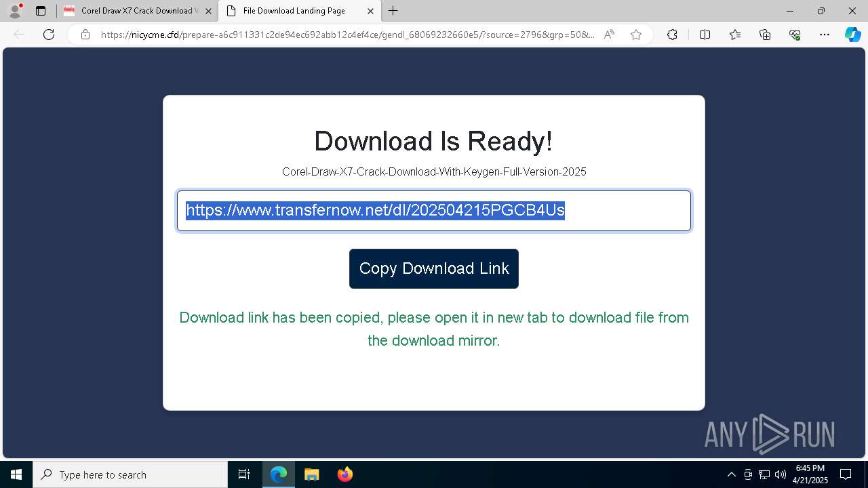Minimize the Edge browser window
868x488 pixels.
790,11
